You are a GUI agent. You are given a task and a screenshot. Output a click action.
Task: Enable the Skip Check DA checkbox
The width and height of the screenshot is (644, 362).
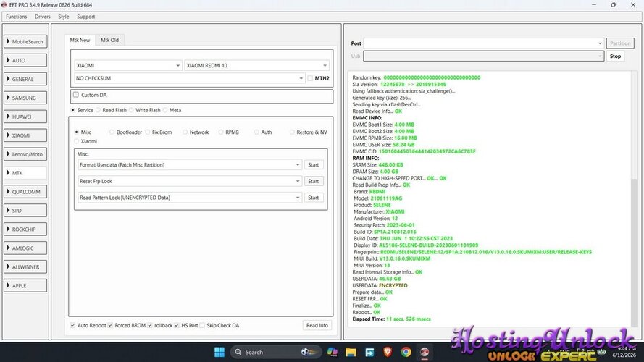pos(202,326)
